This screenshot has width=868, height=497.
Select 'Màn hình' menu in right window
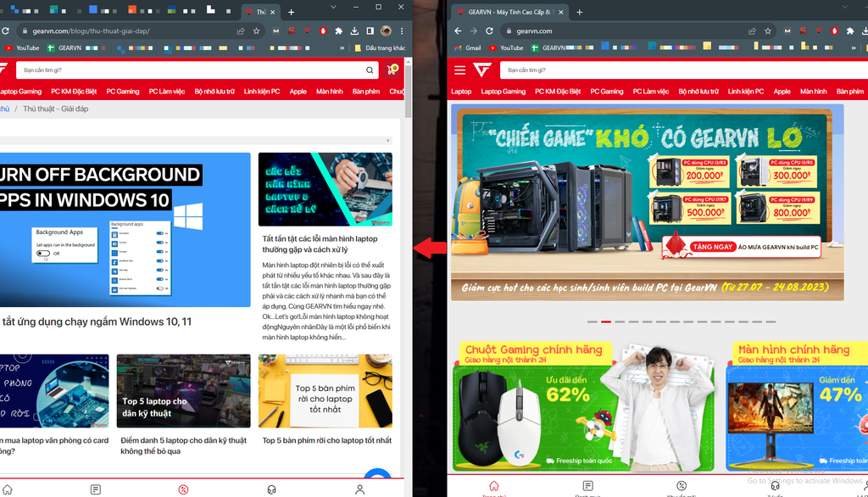pyautogui.click(x=813, y=92)
